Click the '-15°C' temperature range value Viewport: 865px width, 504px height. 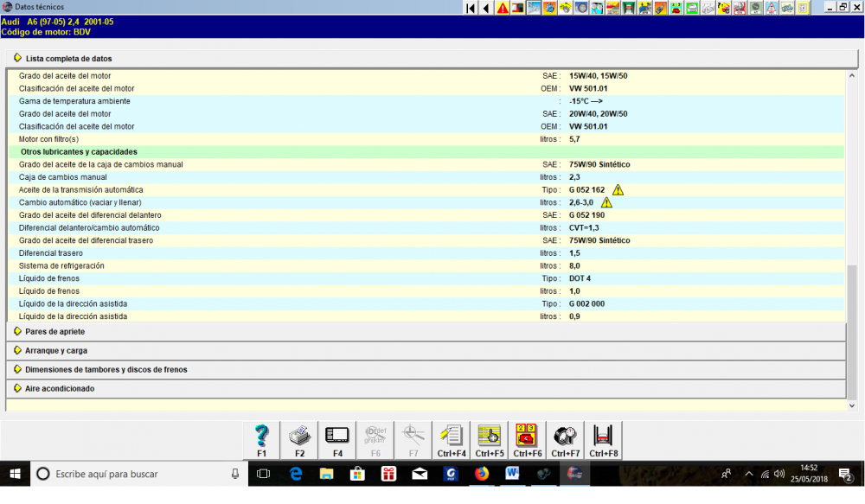(x=586, y=101)
